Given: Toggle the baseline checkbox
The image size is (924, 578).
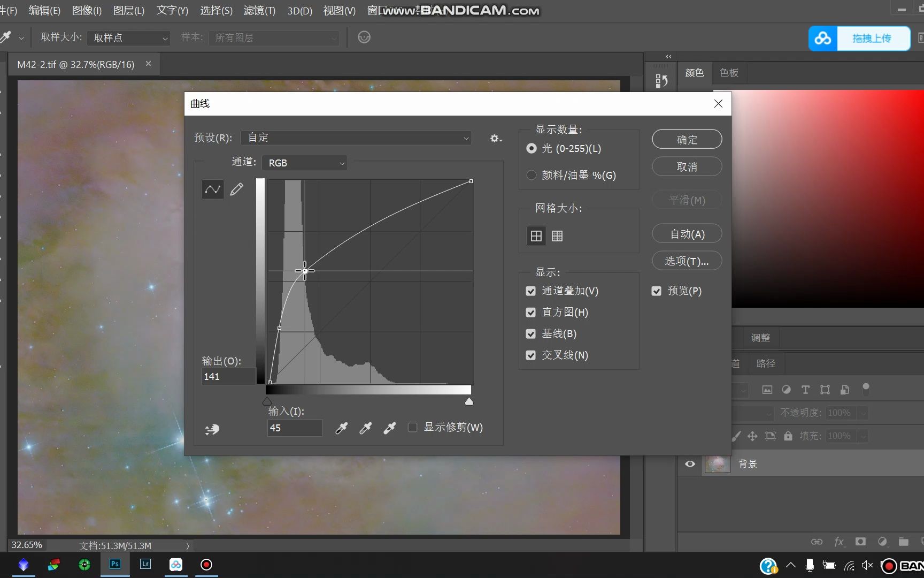Looking at the screenshot, I should 531,333.
